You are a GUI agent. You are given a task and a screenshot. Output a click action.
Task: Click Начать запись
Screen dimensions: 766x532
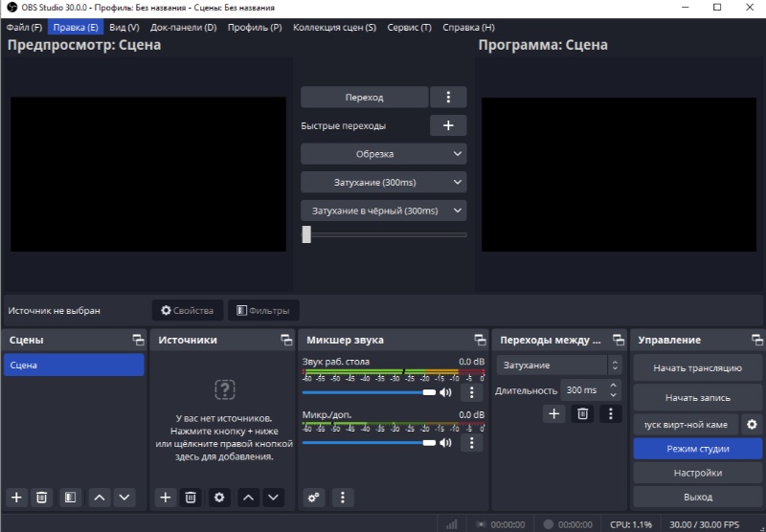698,398
